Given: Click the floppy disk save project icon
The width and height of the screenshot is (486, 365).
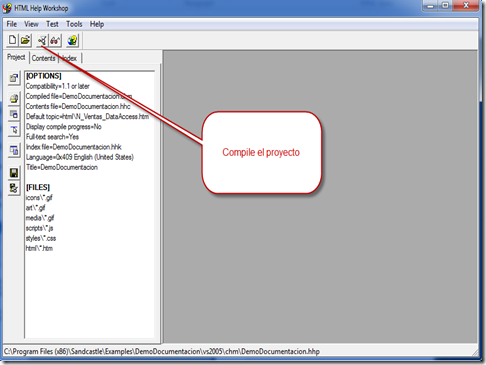Looking at the screenshot, I should [14, 173].
